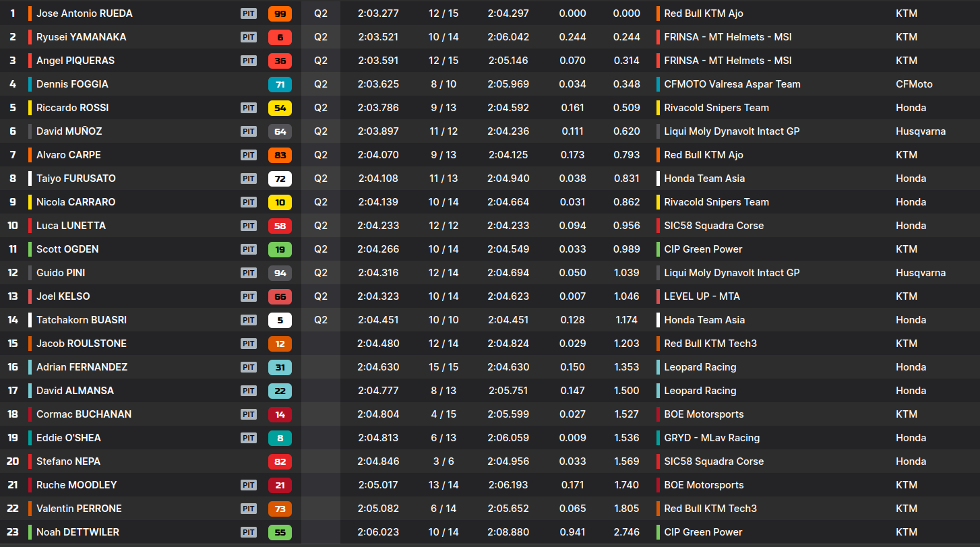Viewport: 980px width, 547px height.
Task: Click Dennis FOGGIA's blue number 71 badge
Action: tap(280, 84)
